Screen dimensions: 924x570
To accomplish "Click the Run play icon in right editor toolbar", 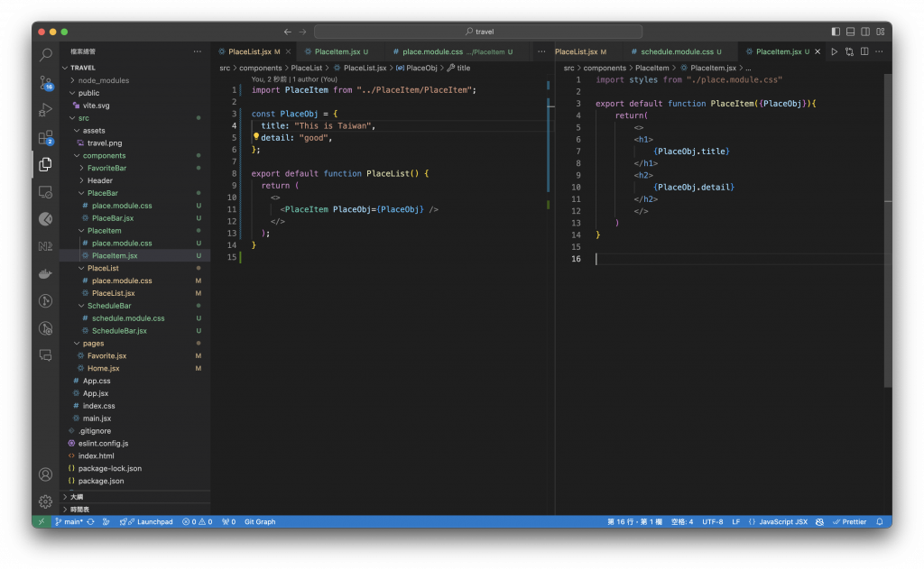I will tap(835, 51).
